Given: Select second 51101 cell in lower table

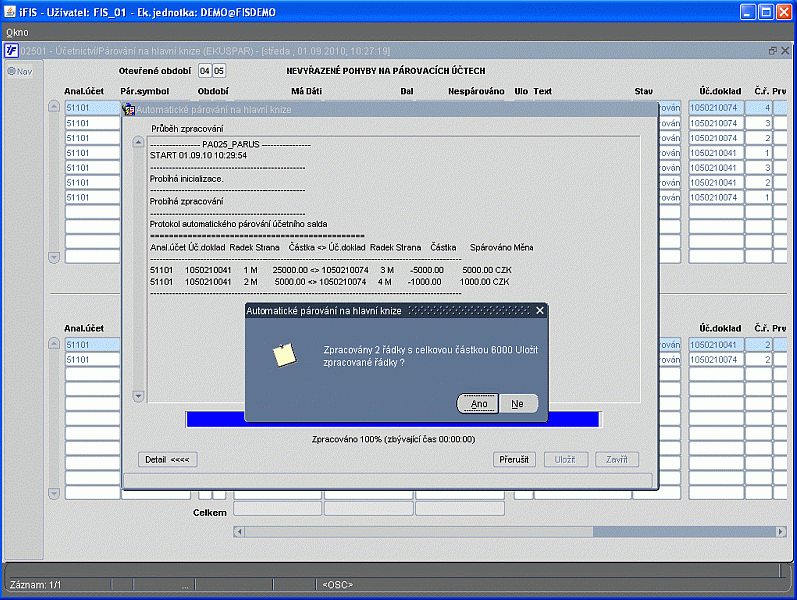Looking at the screenshot, I should 92,359.
